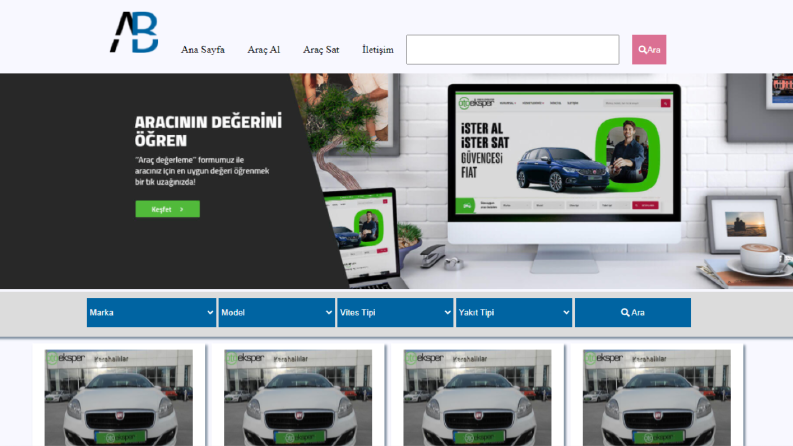Focus the header search text field
Screen dimensions: 793x446
tap(512, 50)
